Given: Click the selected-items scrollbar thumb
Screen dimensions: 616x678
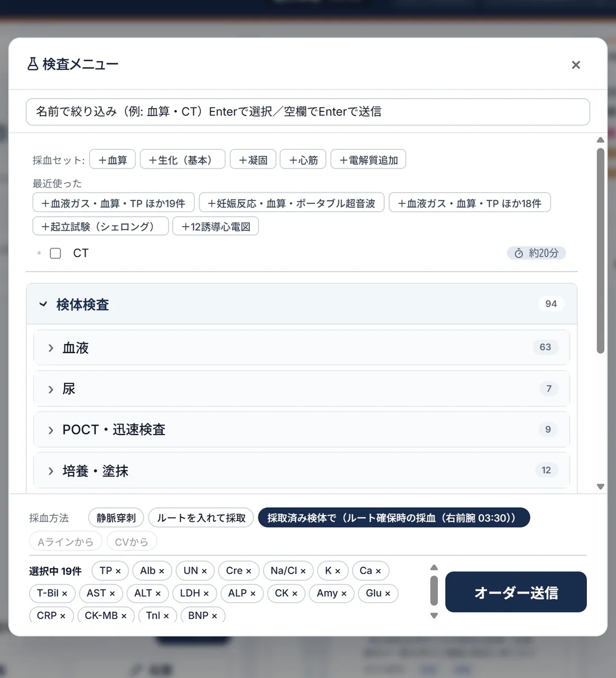Looking at the screenshot, I should pos(434,591).
